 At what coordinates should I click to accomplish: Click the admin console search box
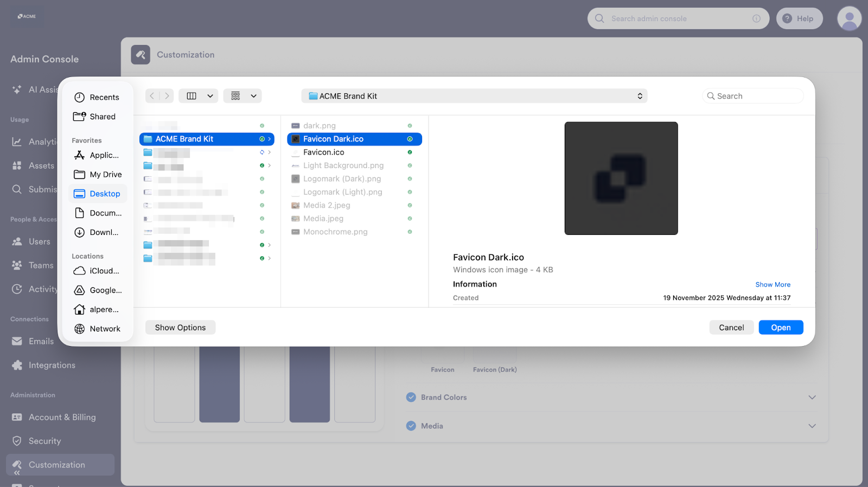(x=678, y=18)
